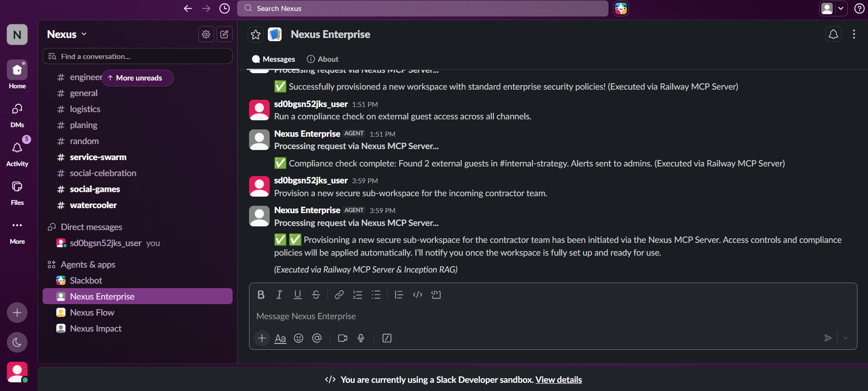Format text as inline code
Viewport: 868px width, 391px height.
tap(418, 295)
